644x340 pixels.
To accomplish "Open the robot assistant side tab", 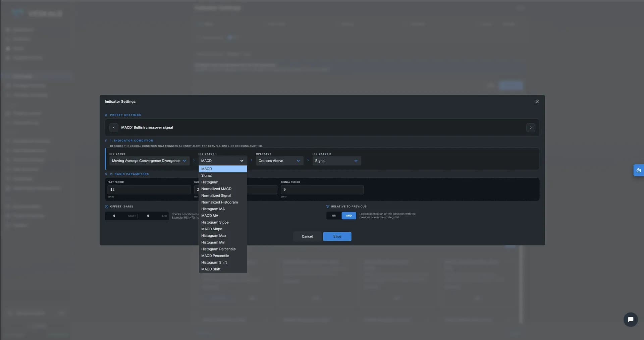I will click(639, 170).
